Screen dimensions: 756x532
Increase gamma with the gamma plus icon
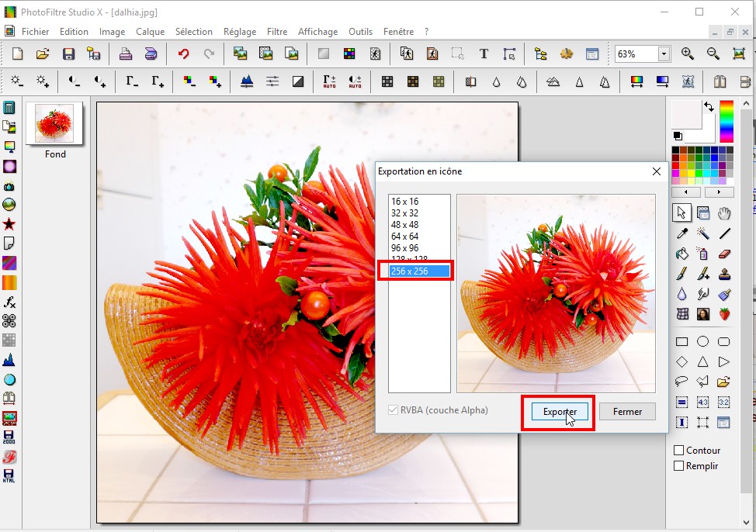pyautogui.click(x=158, y=81)
